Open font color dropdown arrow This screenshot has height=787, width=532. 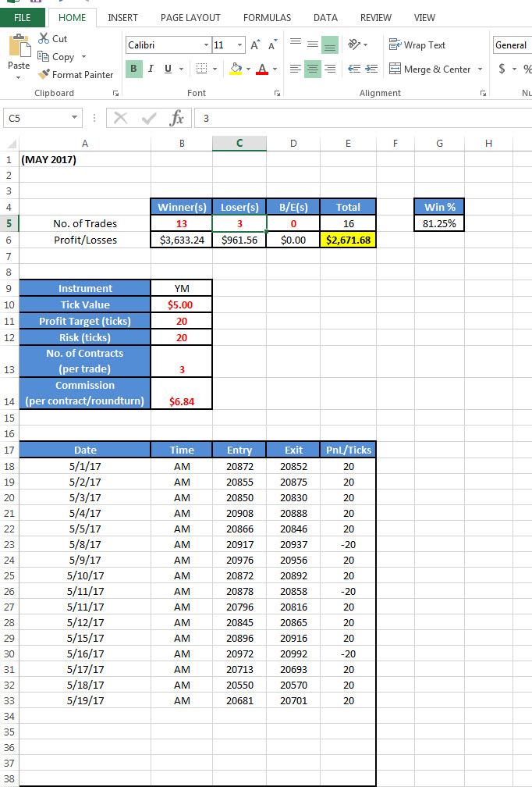[275, 68]
